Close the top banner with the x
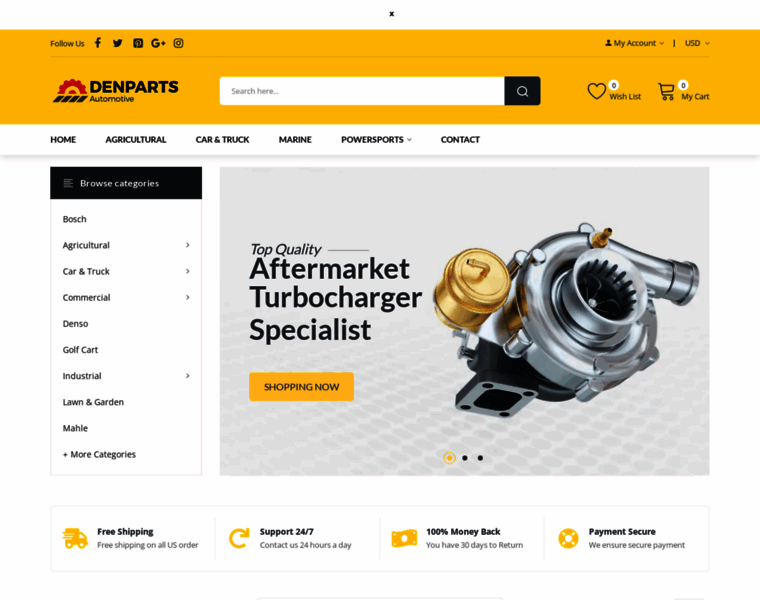Screen dimensions: 760x600 [x=392, y=14]
